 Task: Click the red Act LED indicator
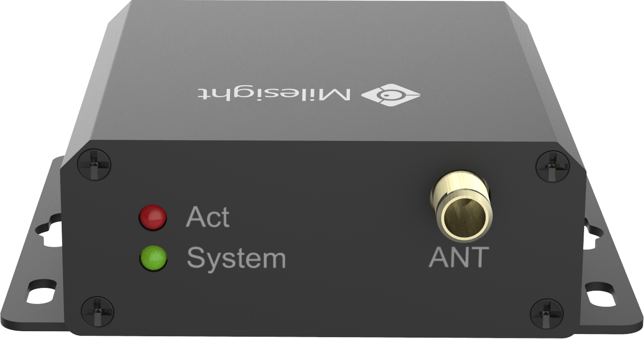153,217
